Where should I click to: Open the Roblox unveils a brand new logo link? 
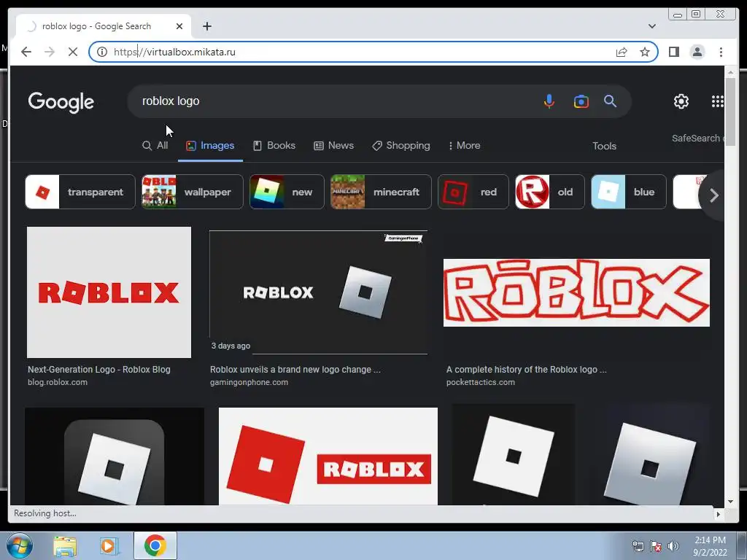[x=295, y=369]
